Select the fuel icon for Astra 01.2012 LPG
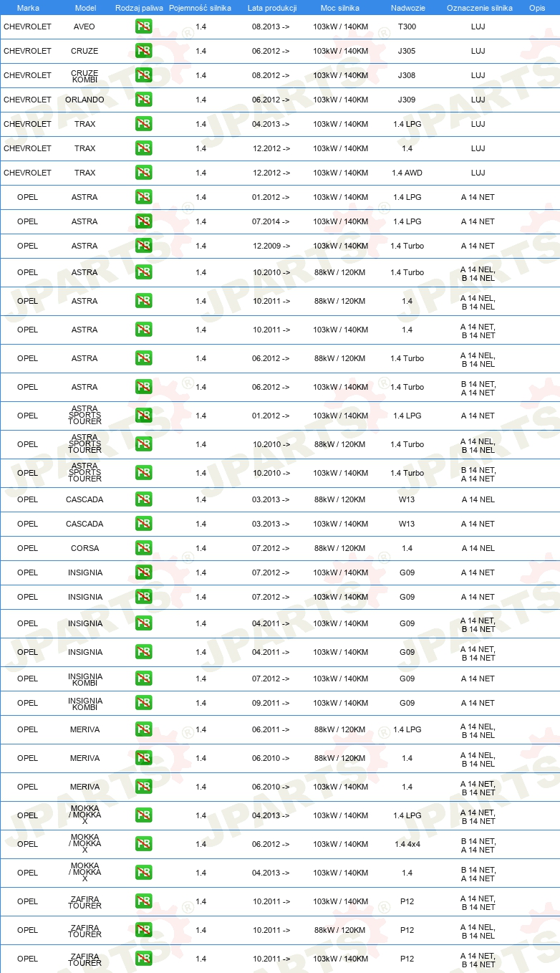 (x=143, y=197)
